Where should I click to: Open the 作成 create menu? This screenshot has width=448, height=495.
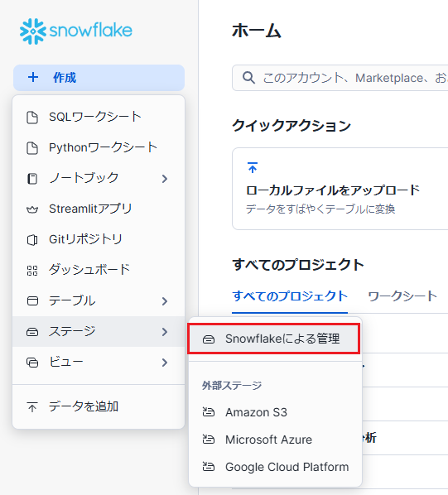point(99,78)
